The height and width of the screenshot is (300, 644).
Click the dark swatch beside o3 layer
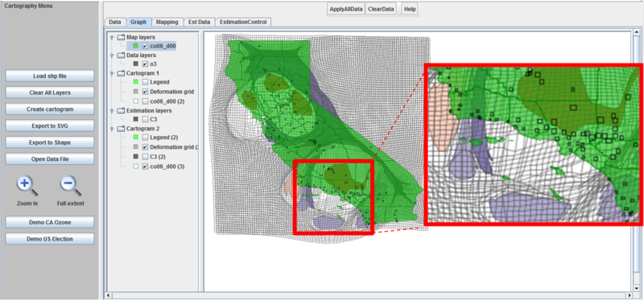point(135,64)
